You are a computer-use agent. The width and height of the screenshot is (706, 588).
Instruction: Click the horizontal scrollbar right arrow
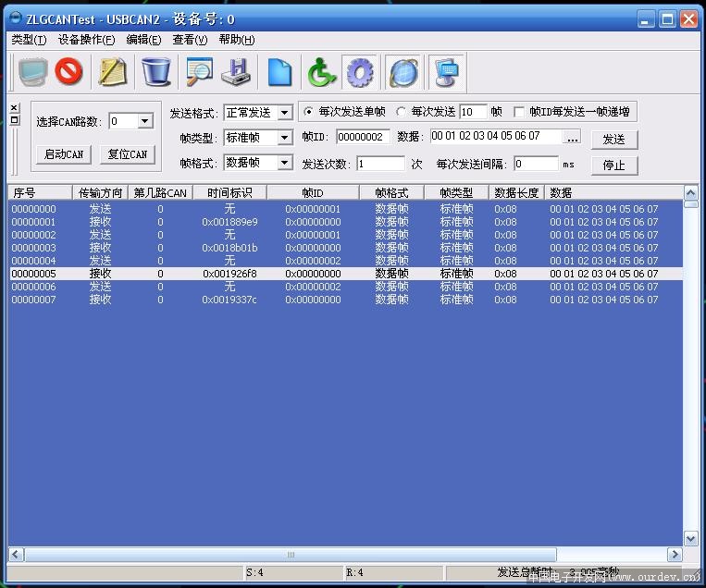[674, 555]
